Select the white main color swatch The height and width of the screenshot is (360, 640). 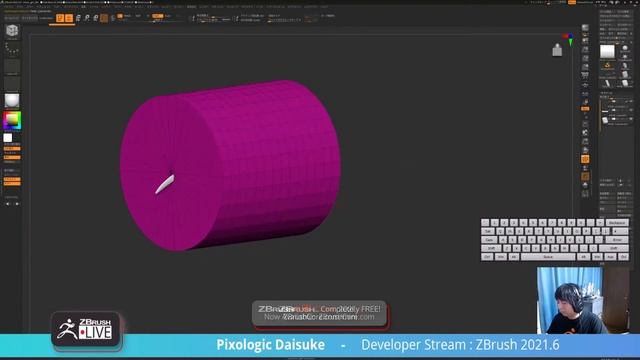coord(8,138)
